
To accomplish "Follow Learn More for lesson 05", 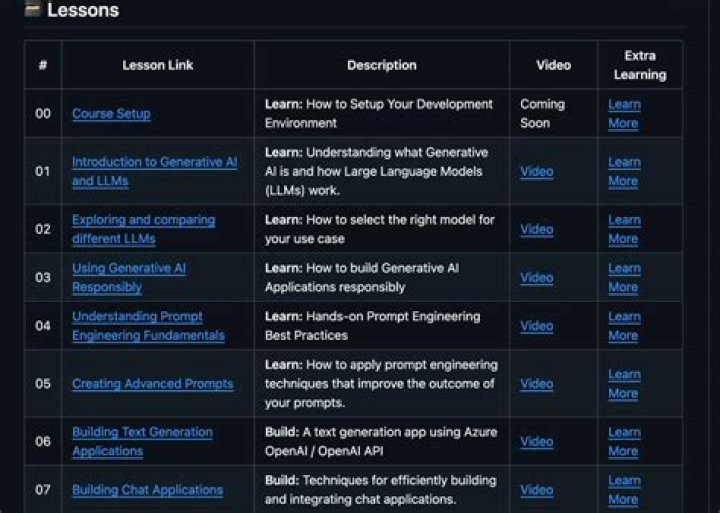I will pyautogui.click(x=623, y=384).
